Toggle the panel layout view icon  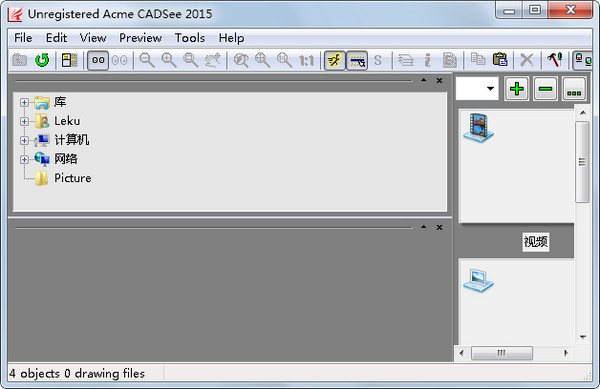69,60
